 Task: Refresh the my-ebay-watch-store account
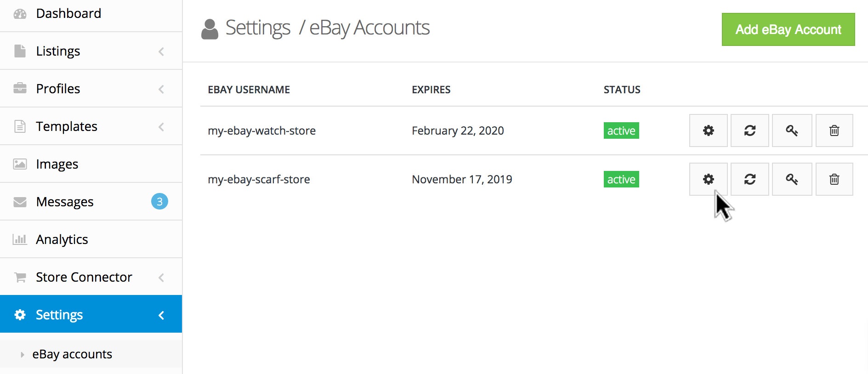749,130
